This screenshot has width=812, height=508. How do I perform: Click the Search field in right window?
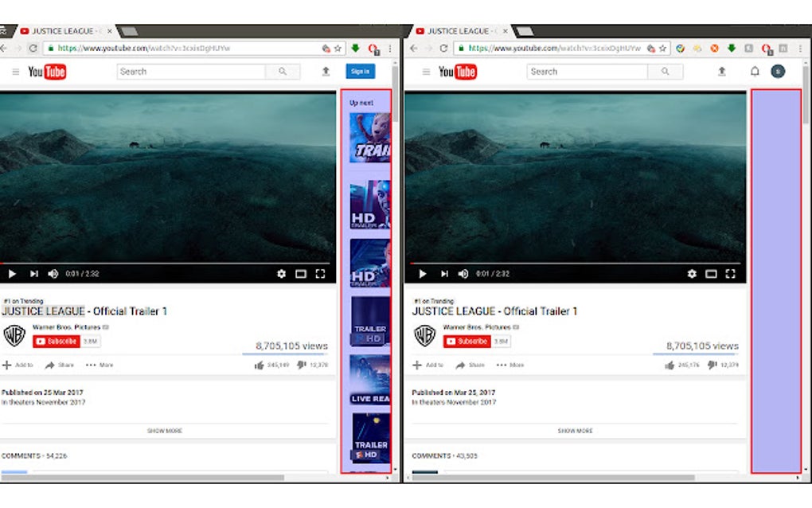pyautogui.click(x=588, y=72)
